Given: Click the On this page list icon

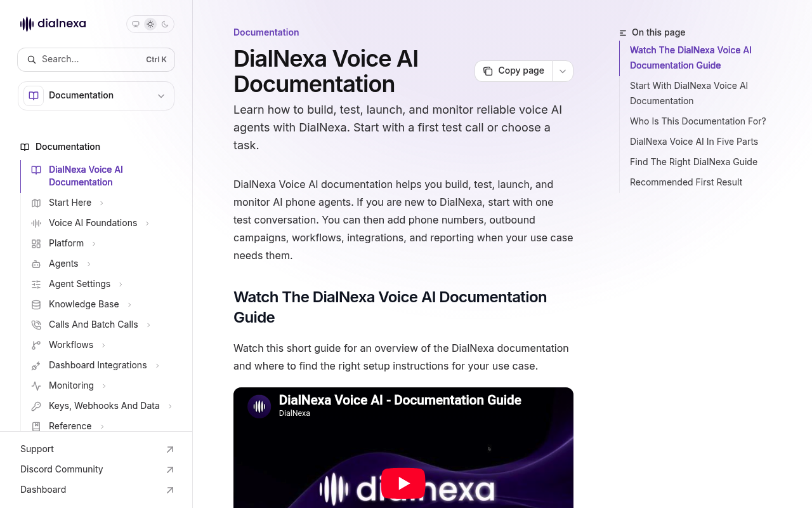Looking at the screenshot, I should (x=623, y=33).
